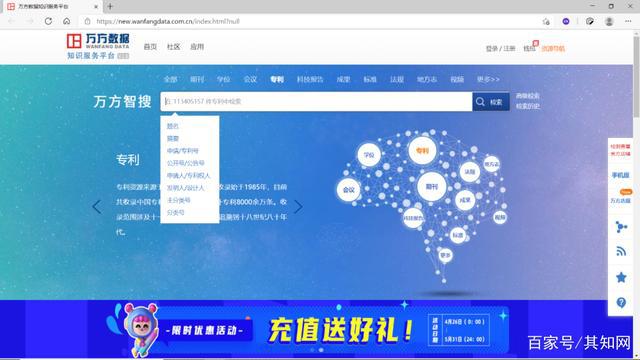Click the add-to-favorites star icon in address bar

point(546,21)
